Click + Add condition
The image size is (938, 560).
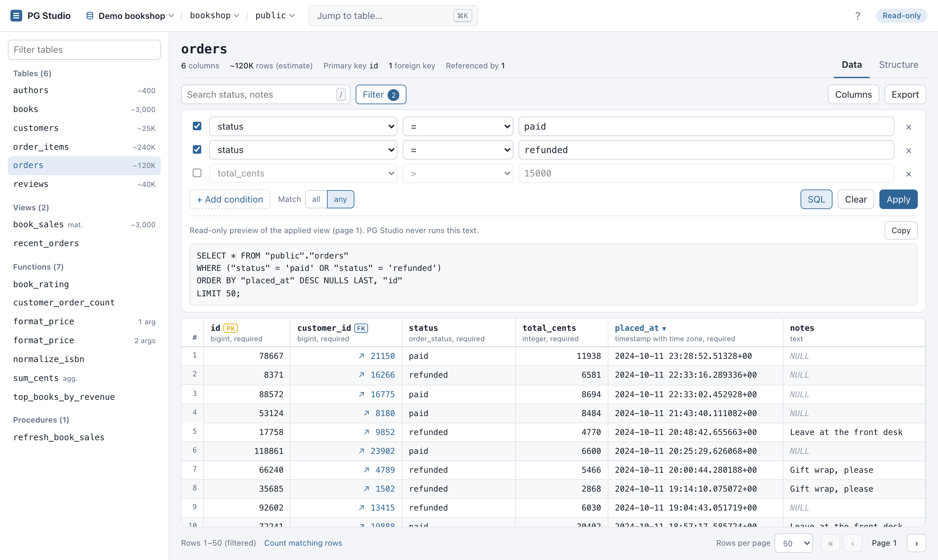click(x=230, y=199)
